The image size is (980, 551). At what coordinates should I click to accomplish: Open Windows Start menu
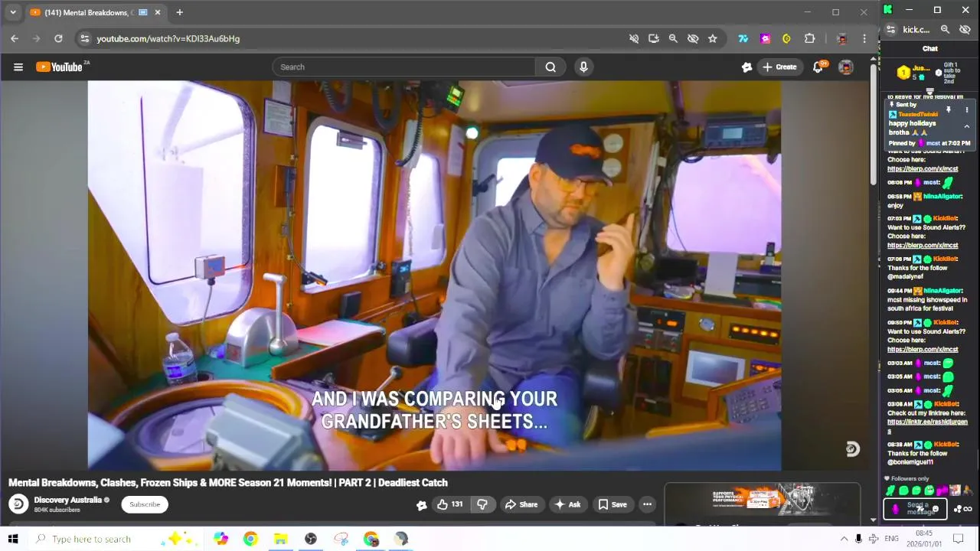[13, 539]
